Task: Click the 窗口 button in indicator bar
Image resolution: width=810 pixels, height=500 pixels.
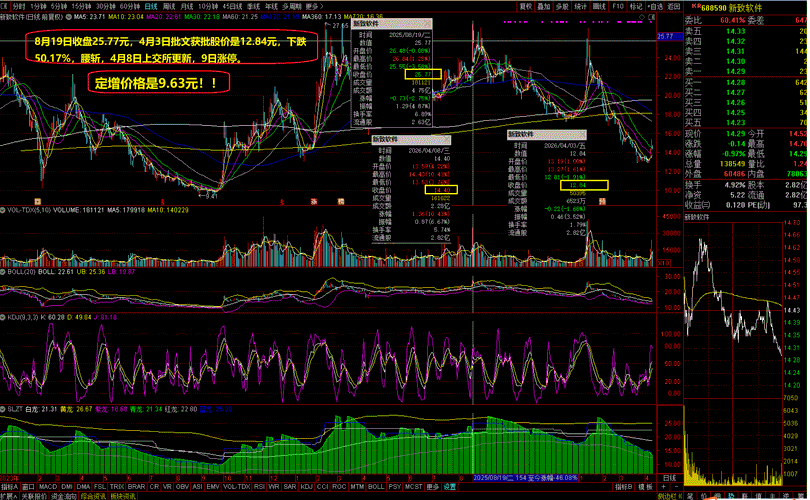Action: 28,487
